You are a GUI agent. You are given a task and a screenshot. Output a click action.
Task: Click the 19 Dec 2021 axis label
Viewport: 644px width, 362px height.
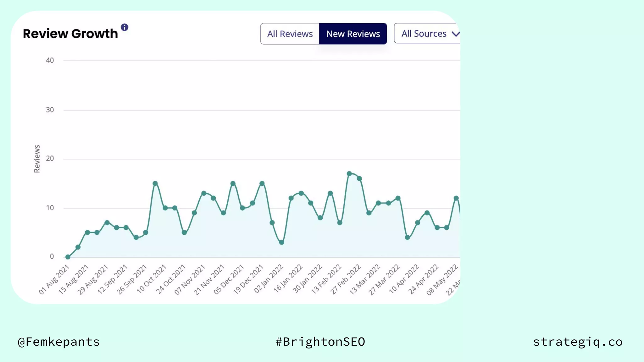pos(248,280)
